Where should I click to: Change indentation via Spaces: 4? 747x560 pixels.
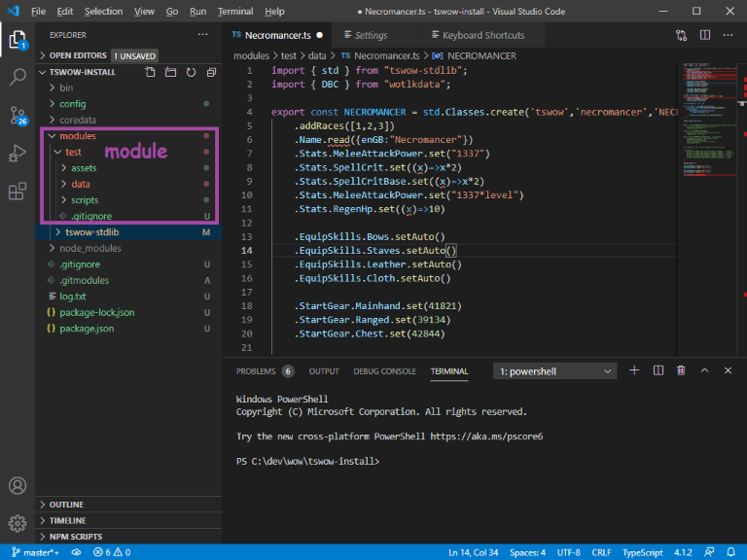pos(527,552)
